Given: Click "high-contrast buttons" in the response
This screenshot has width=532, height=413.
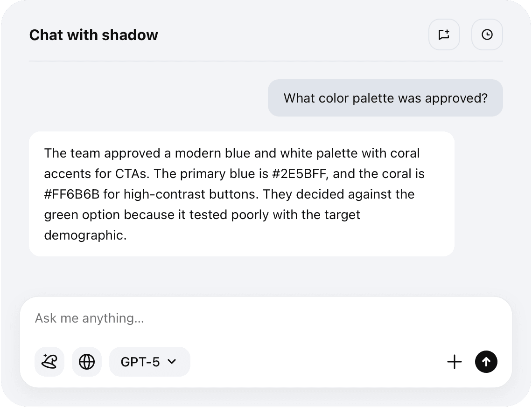Looking at the screenshot, I should (190, 194).
